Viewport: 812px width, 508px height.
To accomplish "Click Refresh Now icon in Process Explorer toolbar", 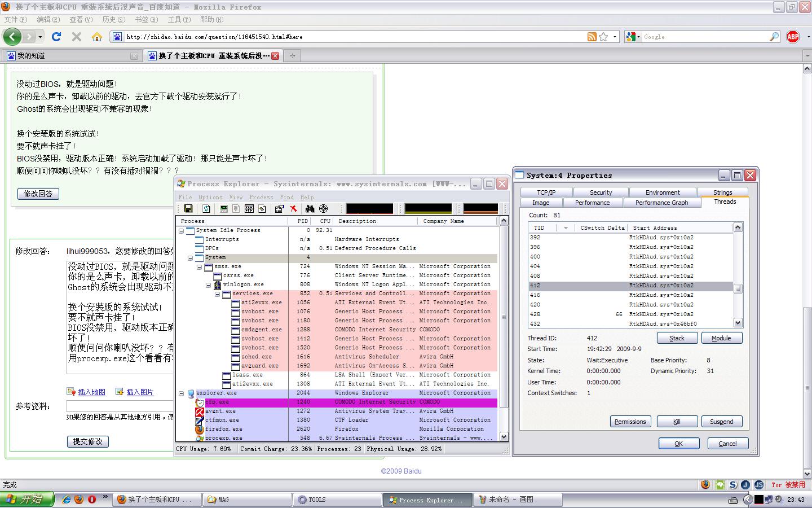I will (206, 209).
